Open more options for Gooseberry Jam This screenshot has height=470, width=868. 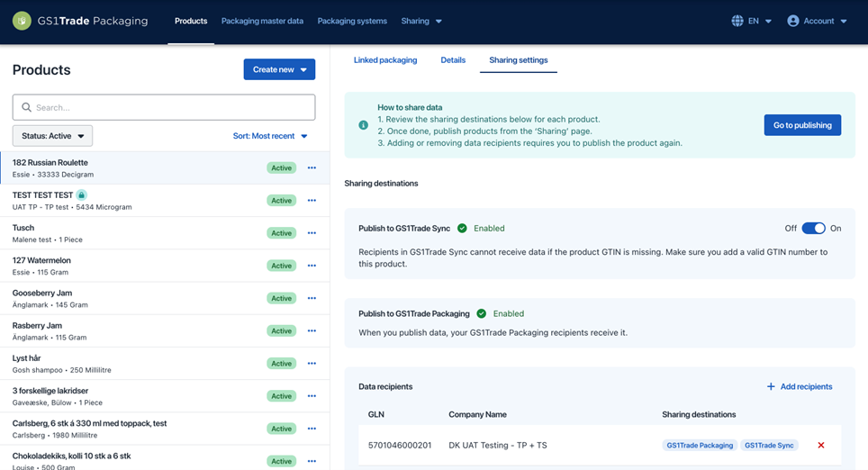tap(312, 298)
